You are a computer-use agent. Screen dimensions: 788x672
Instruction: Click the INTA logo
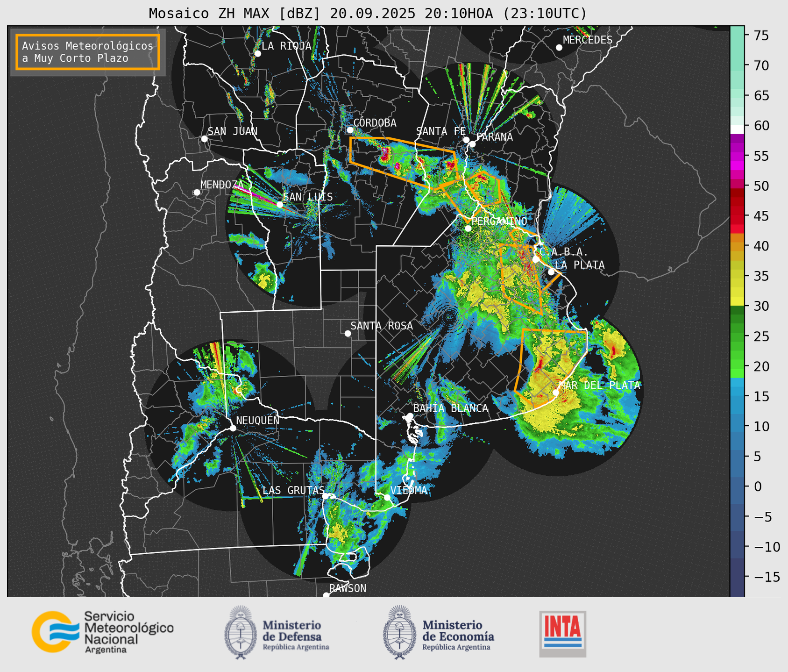[x=562, y=634]
